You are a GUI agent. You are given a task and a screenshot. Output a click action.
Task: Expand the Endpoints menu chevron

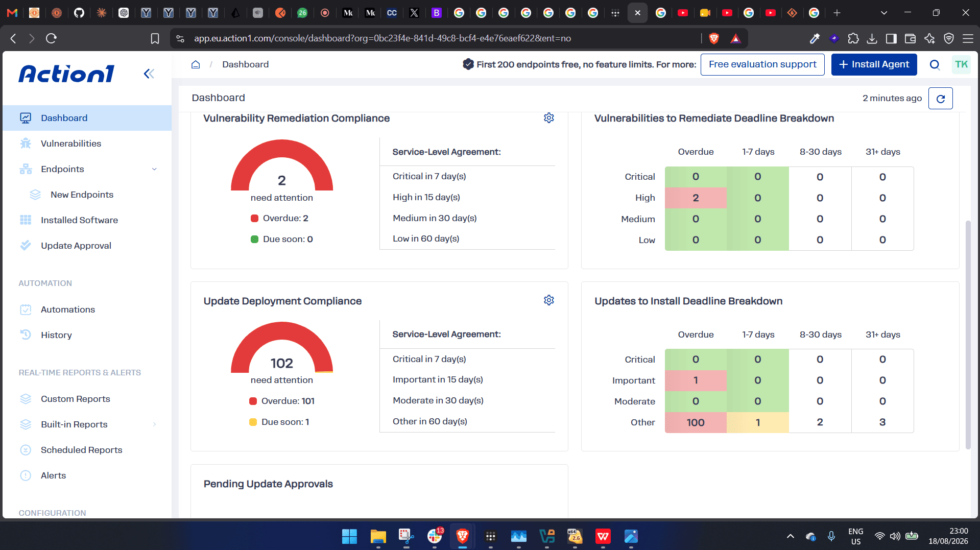(x=154, y=169)
